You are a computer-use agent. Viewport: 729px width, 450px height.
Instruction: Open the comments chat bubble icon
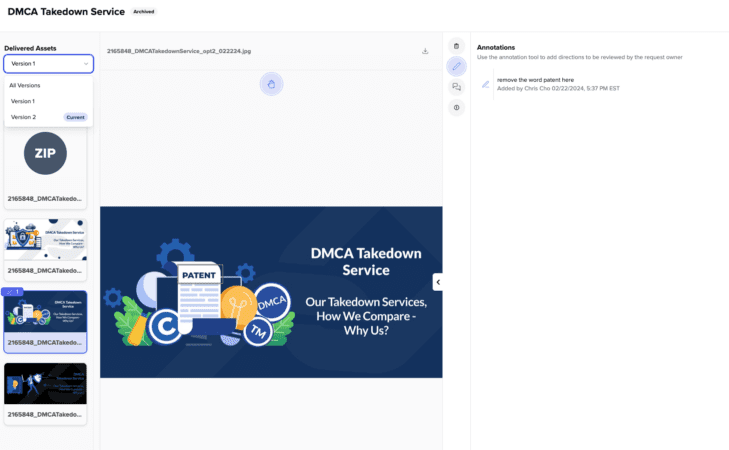(457, 87)
